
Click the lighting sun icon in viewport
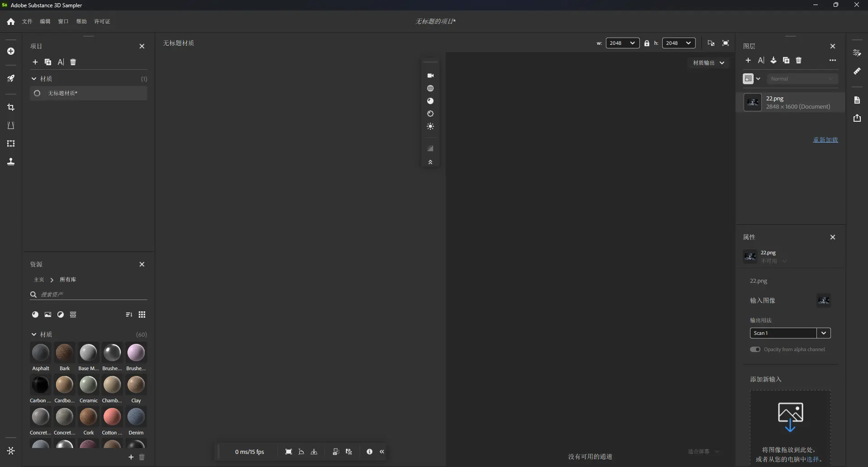(x=430, y=127)
